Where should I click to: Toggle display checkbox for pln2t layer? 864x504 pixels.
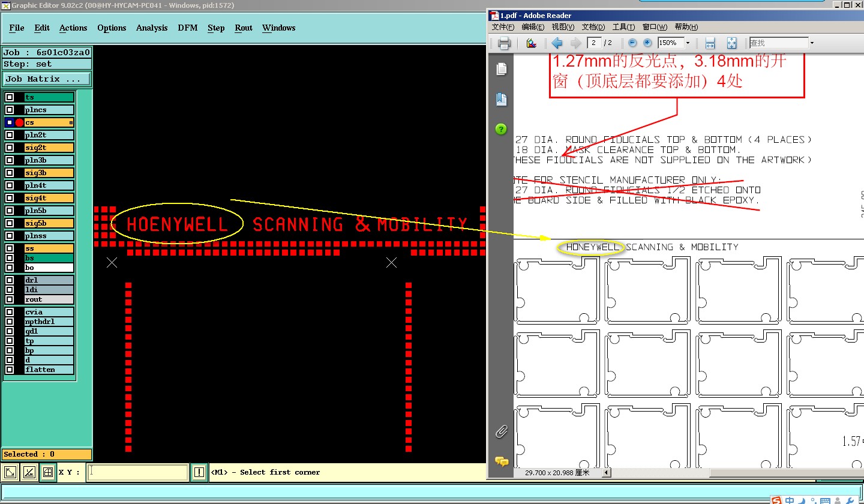pos(10,135)
